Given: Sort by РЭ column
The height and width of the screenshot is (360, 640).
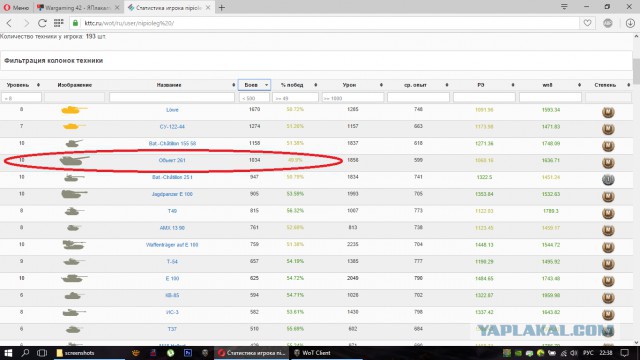Looking at the screenshot, I should (x=484, y=85).
